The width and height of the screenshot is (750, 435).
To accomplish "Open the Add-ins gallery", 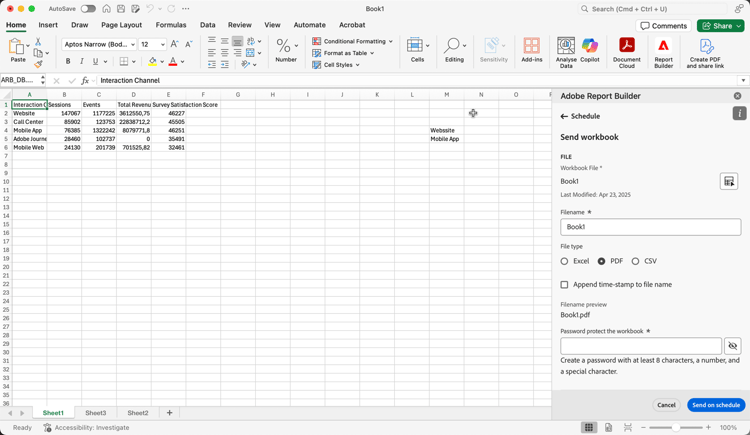I will click(531, 50).
